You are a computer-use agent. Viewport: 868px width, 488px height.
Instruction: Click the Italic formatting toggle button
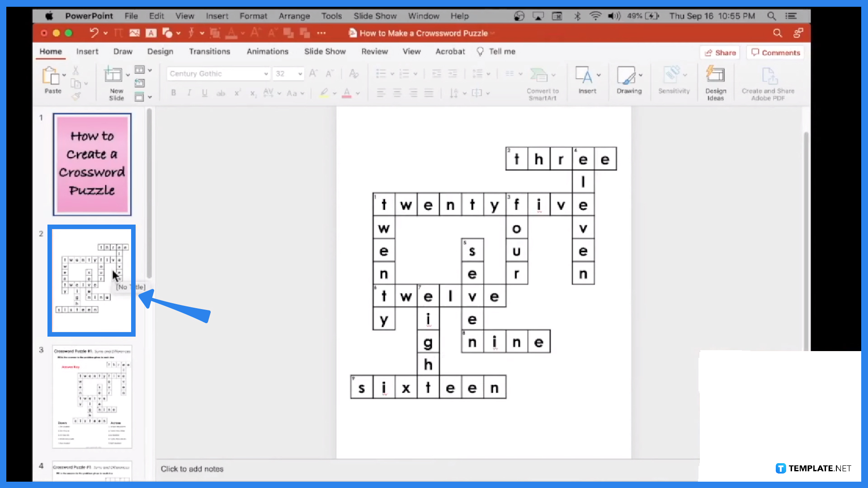(x=189, y=93)
